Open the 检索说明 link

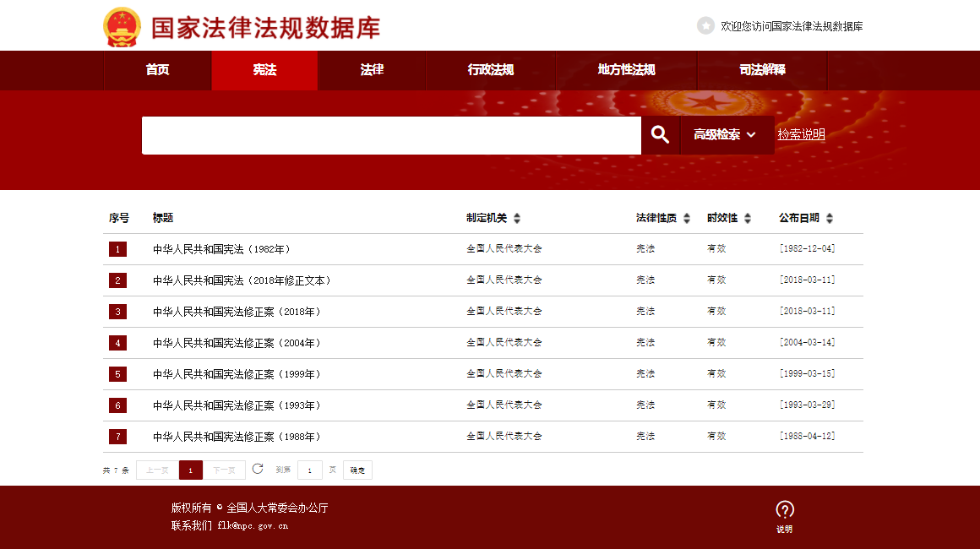801,134
